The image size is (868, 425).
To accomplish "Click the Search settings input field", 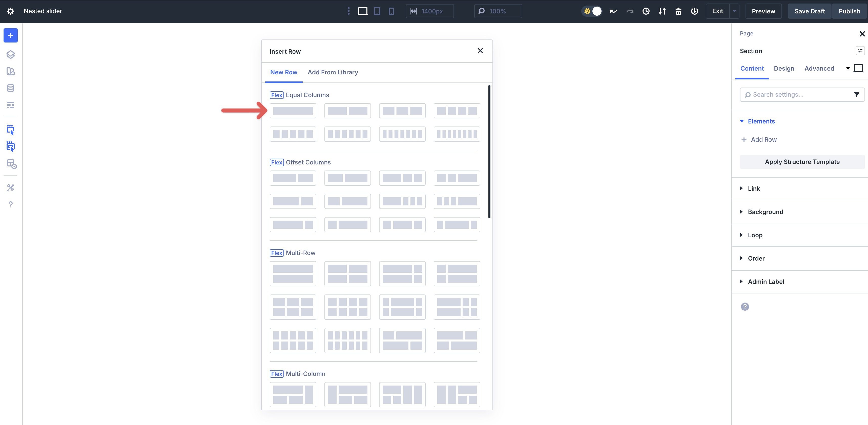I will point(799,95).
